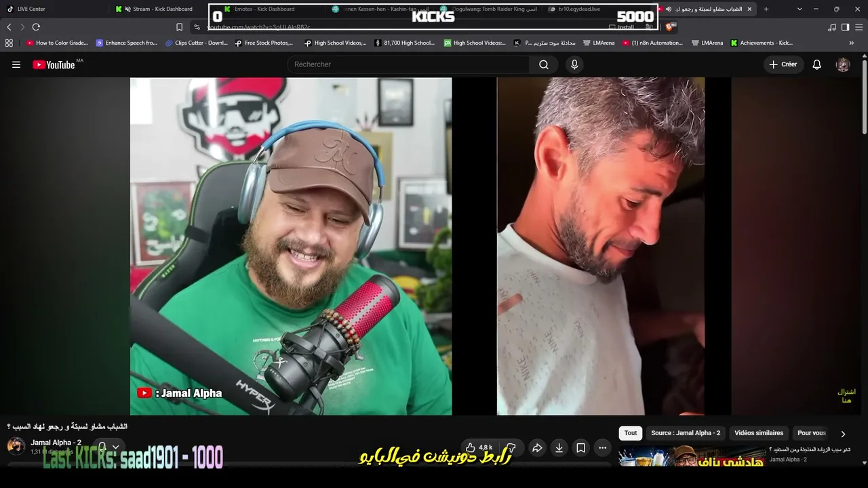
Task: Open the YouTube guide hamburger menu
Action: [x=16, y=64]
